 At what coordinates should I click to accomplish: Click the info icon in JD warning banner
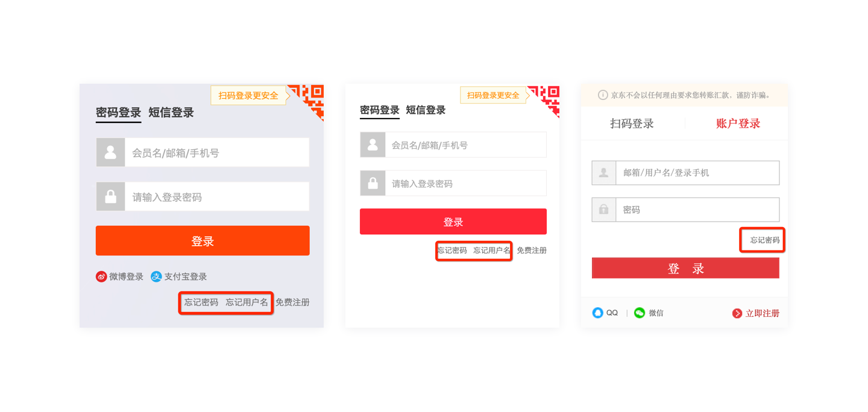point(603,95)
